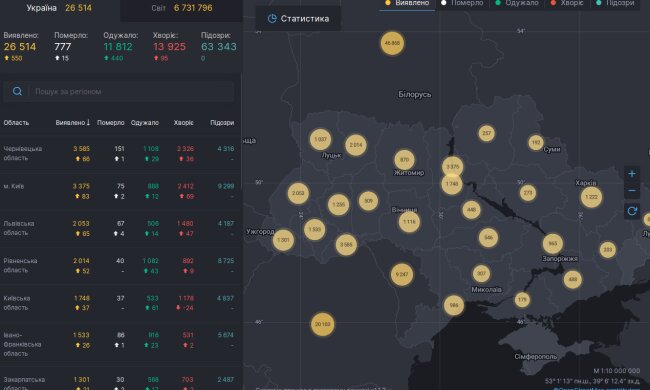
Task: Open the Статистика panel button
Action: (x=298, y=19)
